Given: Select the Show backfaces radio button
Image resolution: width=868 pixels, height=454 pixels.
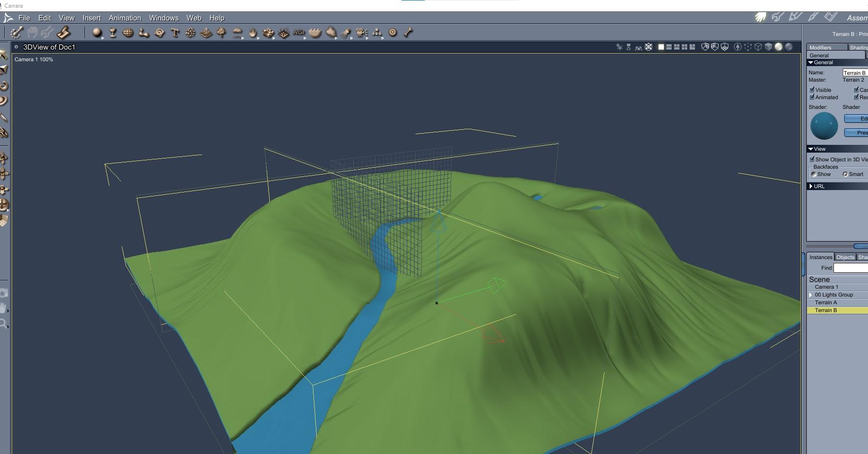Looking at the screenshot, I should click(x=814, y=174).
